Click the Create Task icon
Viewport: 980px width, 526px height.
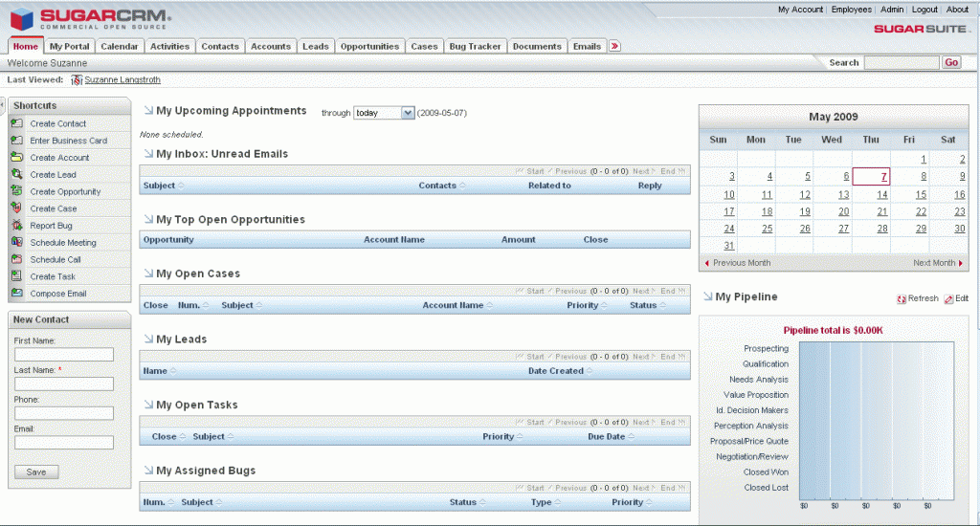point(17,275)
